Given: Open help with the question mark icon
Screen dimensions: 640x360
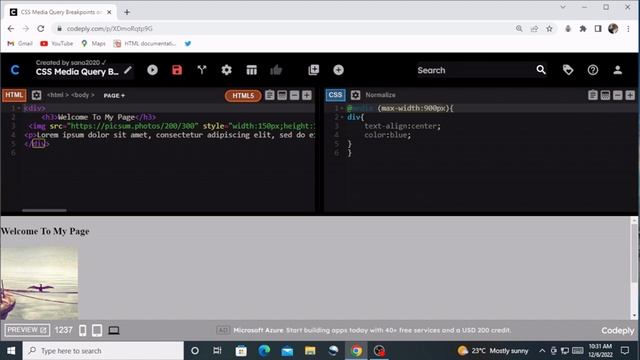Looking at the screenshot, I should pyautogui.click(x=593, y=70).
